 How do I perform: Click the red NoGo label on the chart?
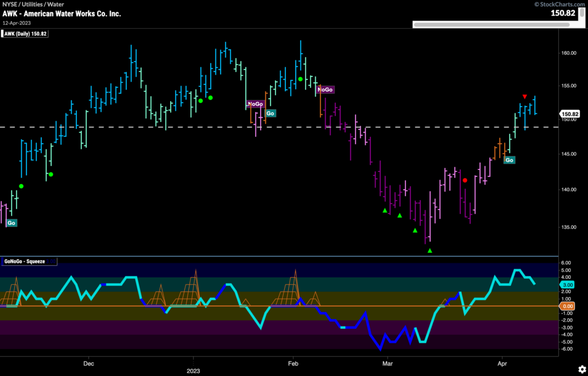click(x=254, y=103)
